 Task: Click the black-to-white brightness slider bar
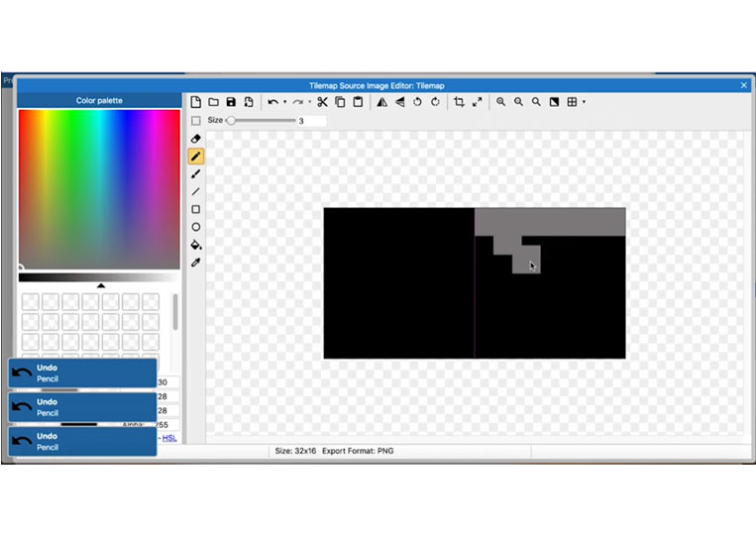click(x=98, y=277)
